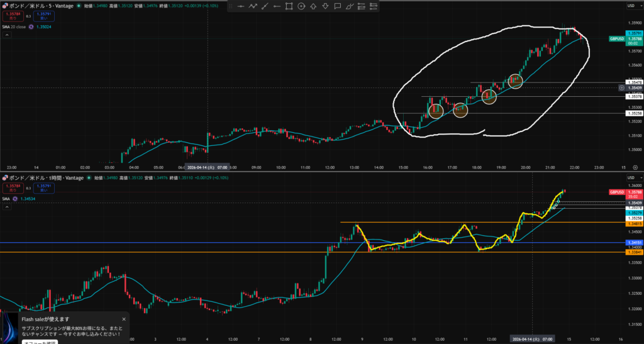This screenshot has height=344, width=644.
Task: Select the up arrow marker tool
Action: coord(313,6)
